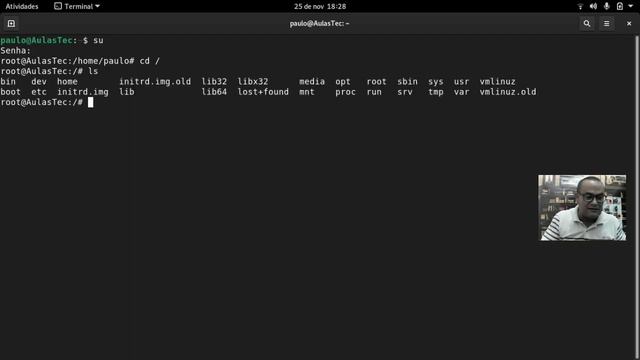
Task: Click the green 'paulo@AulasTec' prompt
Action: 36,40
